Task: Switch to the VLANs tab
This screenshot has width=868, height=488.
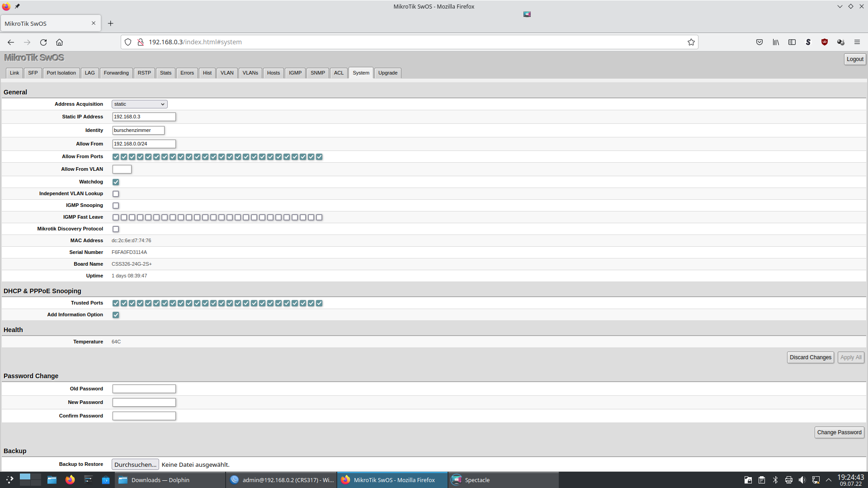Action: click(x=250, y=73)
